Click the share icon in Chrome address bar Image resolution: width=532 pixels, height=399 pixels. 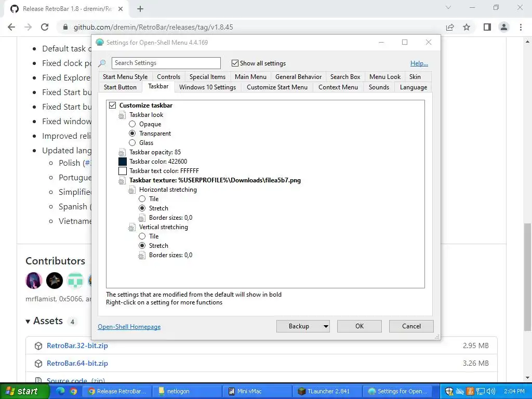450,27
